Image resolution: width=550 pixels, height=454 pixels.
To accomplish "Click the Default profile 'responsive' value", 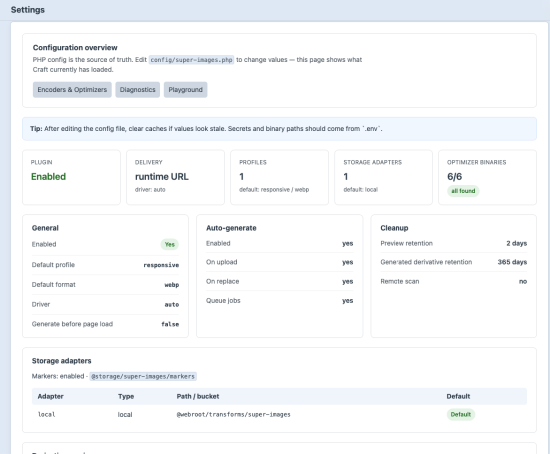I will pyautogui.click(x=161, y=265).
